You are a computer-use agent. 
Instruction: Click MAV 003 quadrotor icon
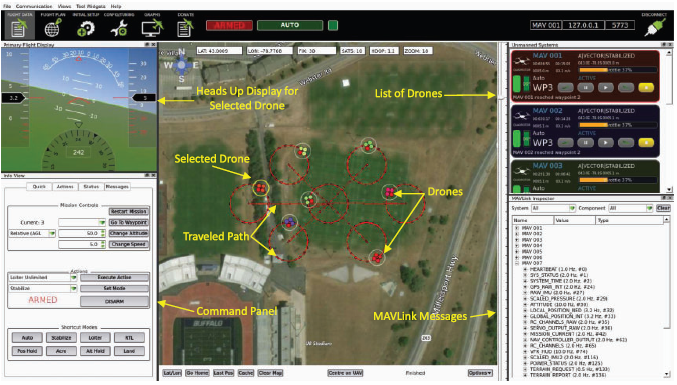pos(521,172)
